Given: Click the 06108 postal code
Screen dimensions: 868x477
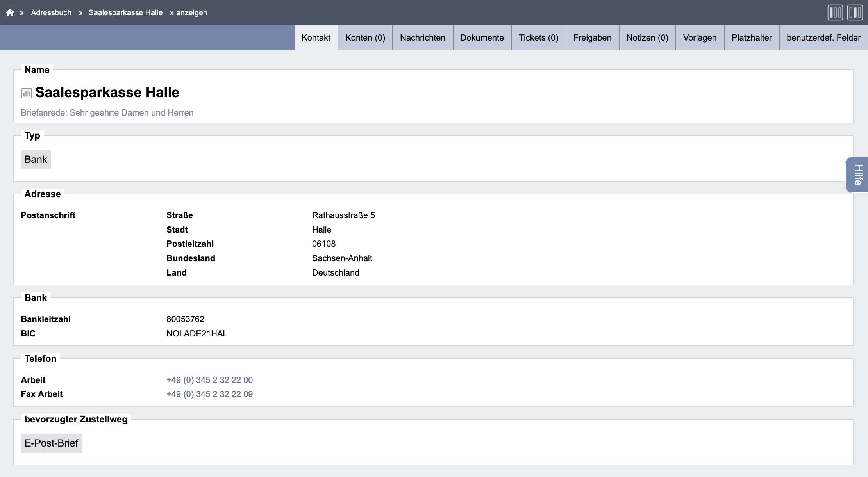Looking at the screenshot, I should (324, 244).
